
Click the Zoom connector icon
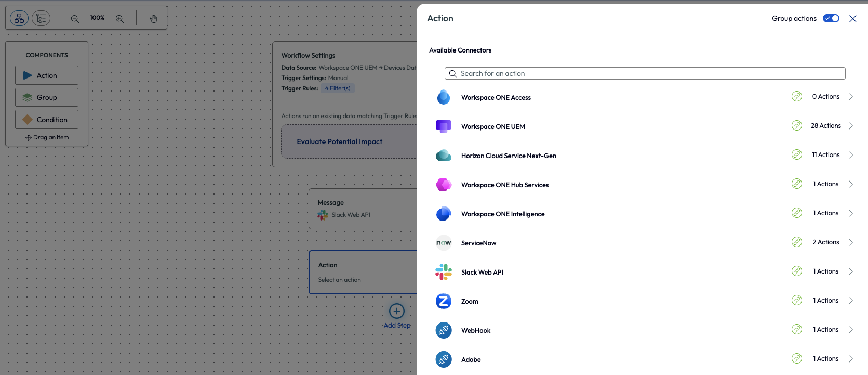point(444,301)
